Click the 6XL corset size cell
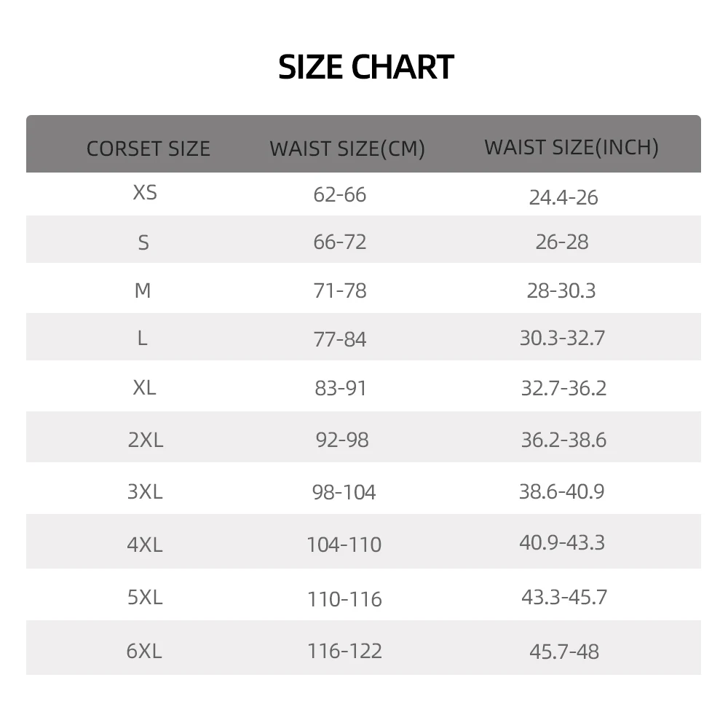The image size is (728, 728). tap(143, 650)
